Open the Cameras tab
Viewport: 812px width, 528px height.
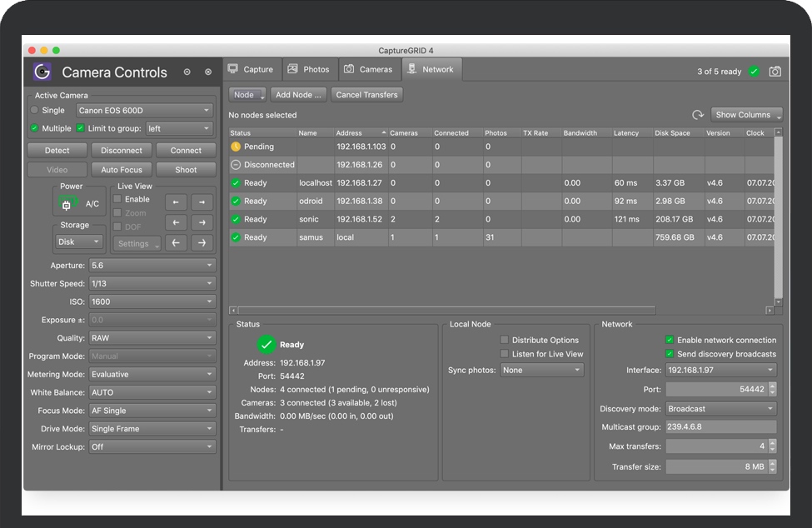point(368,69)
